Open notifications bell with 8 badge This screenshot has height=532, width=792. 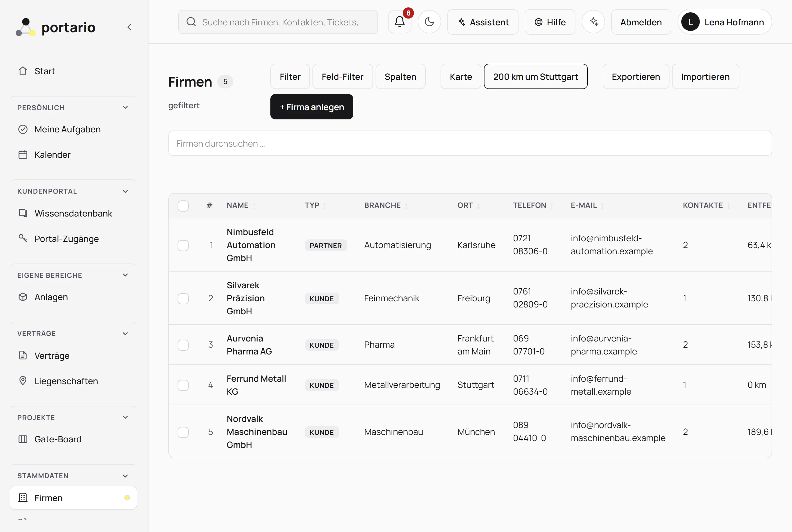[400, 22]
